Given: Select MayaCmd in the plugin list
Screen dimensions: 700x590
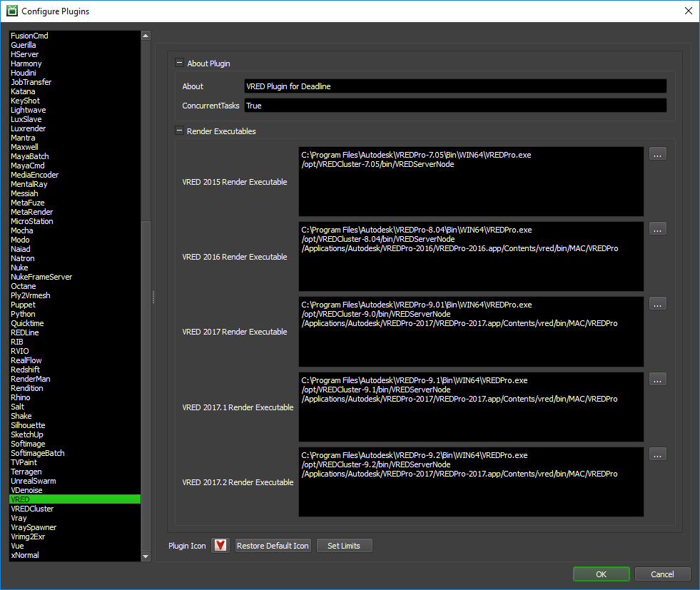Looking at the screenshot, I should pyautogui.click(x=75, y=166).
